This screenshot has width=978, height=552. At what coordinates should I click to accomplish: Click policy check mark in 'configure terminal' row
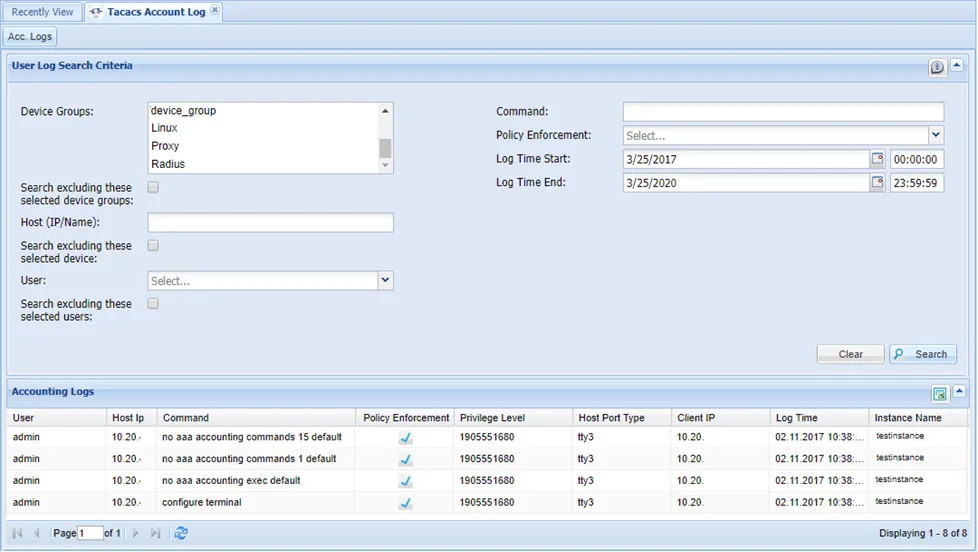[x=405, y=503]
